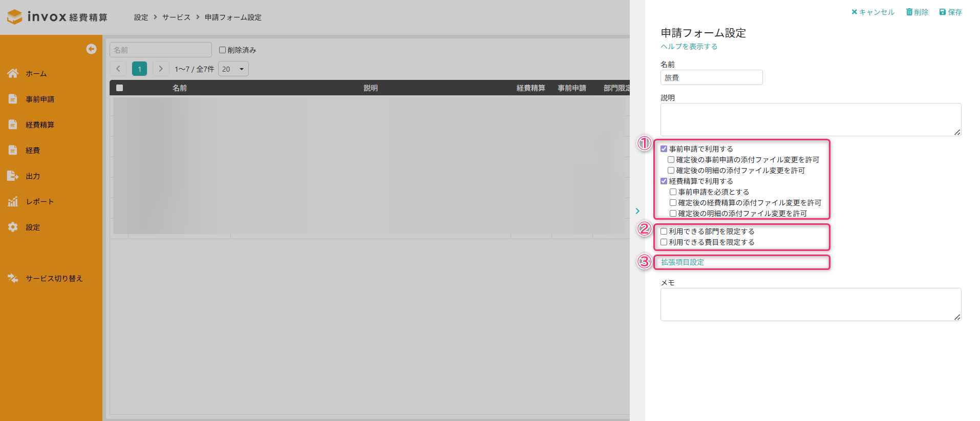This screenshot has width=980, height=421.
Task: Click the 名前 field containing 旅費
Action: tap(711, 77)
